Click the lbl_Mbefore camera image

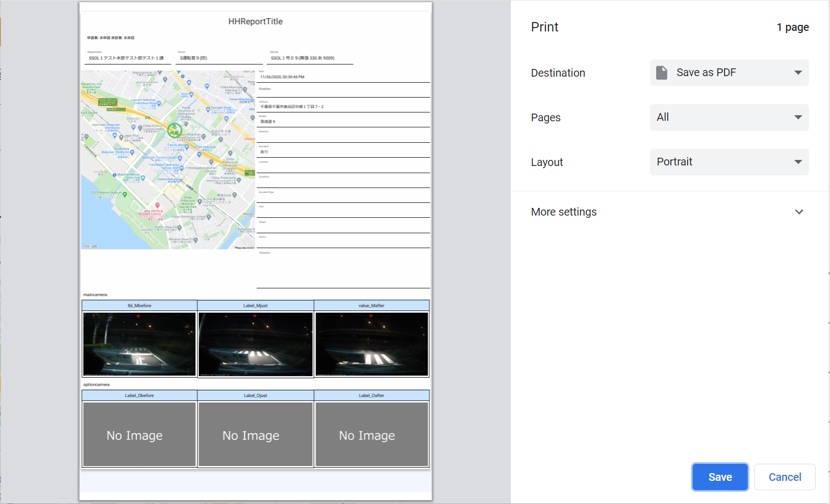pyautogui.click(x=139, y=344)
